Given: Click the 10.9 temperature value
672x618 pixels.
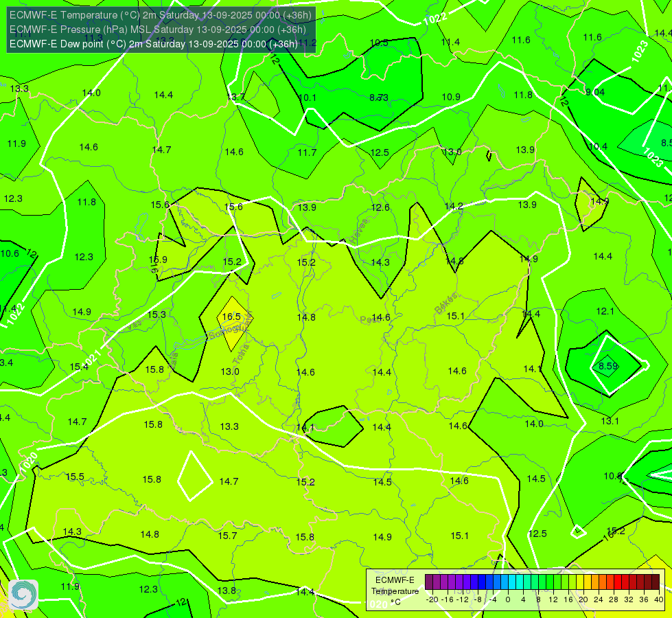Looking at the screenshot, I should [451, 97].
